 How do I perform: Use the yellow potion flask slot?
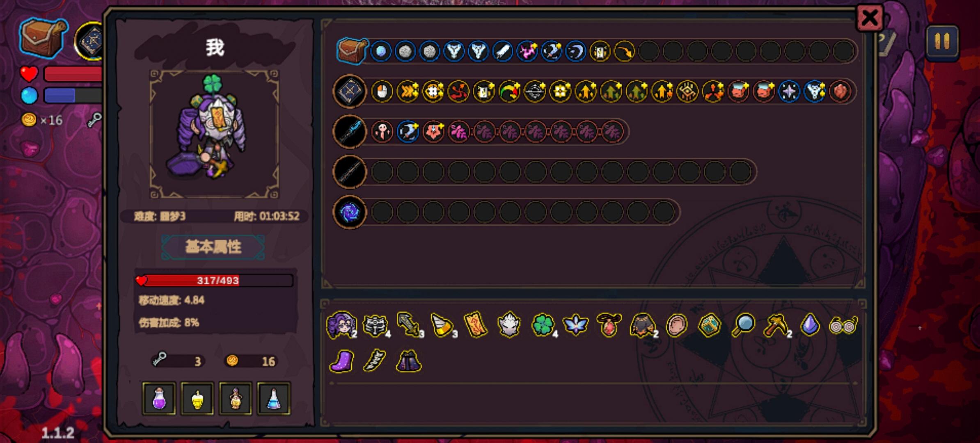tap(197, 398)
